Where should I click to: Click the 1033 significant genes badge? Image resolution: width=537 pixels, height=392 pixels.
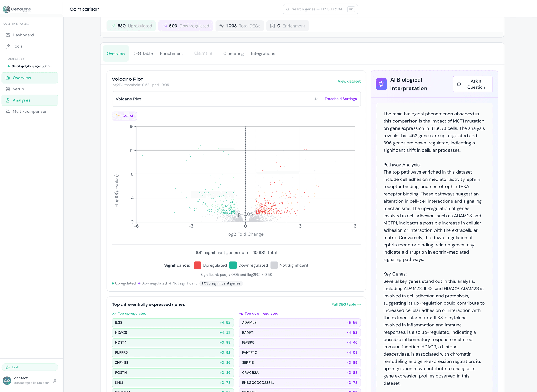click(221, 283)
